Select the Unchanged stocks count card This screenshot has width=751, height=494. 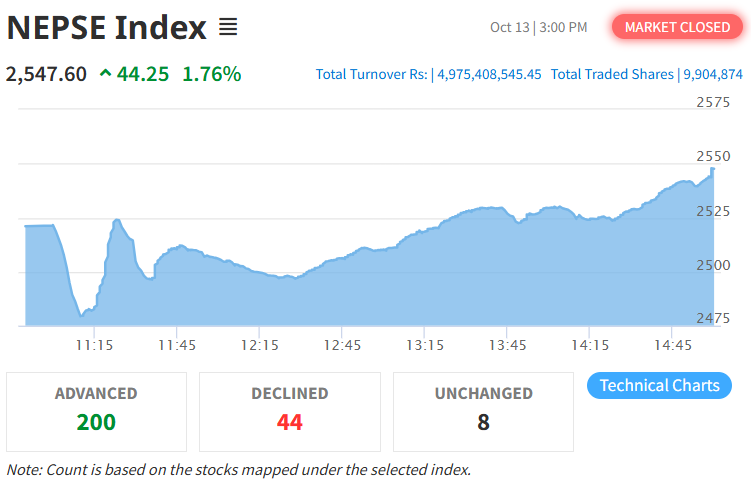[483, 411]
